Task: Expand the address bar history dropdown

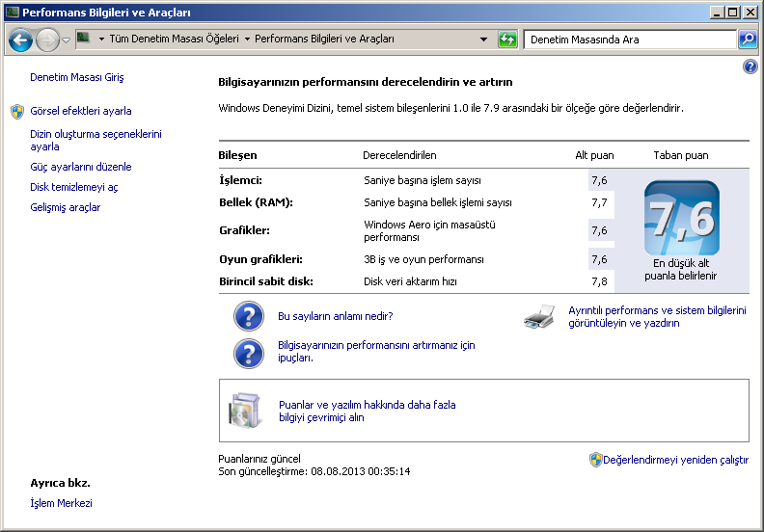Action: click(x=483, y=40)
